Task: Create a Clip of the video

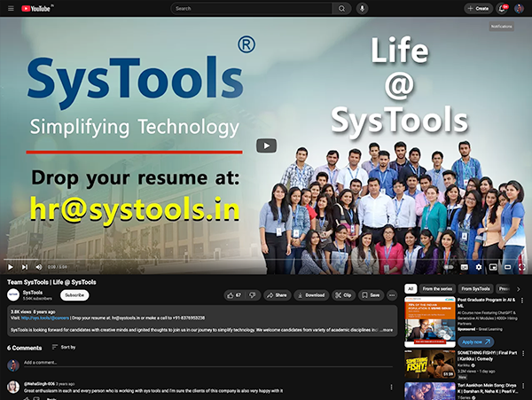Action: tap(343, 295)
